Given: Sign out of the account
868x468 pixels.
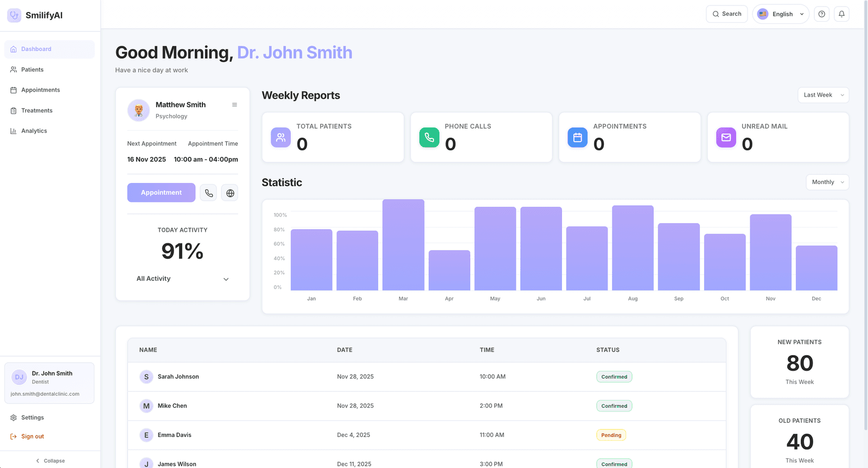Looking at the screenshot, I should click(27, 437).
